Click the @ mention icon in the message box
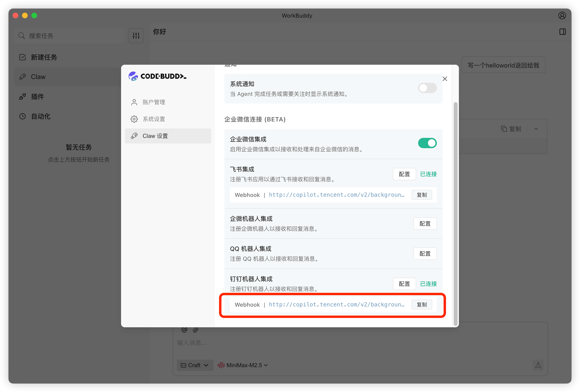Image resolution: width=580 pixels, height=392 pixels. [x=184, y=329]
